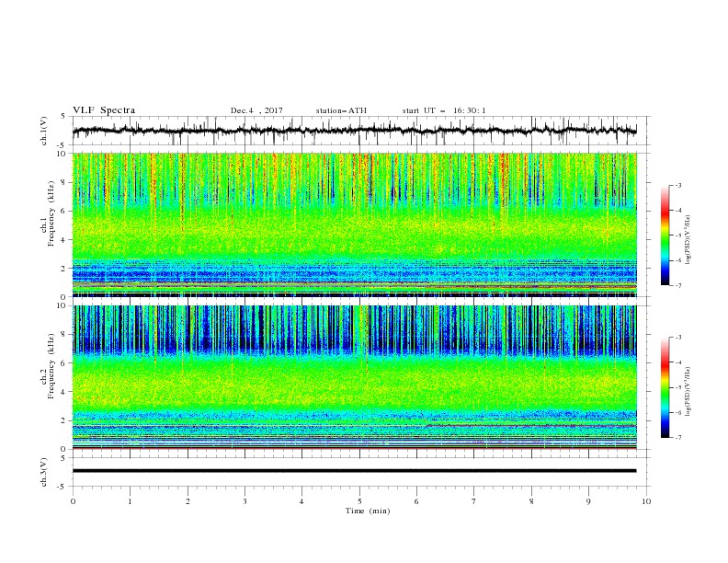Click the time axis tick label '9'
Image resolution: width=728 pixels, height=563 pixels.
588,501
